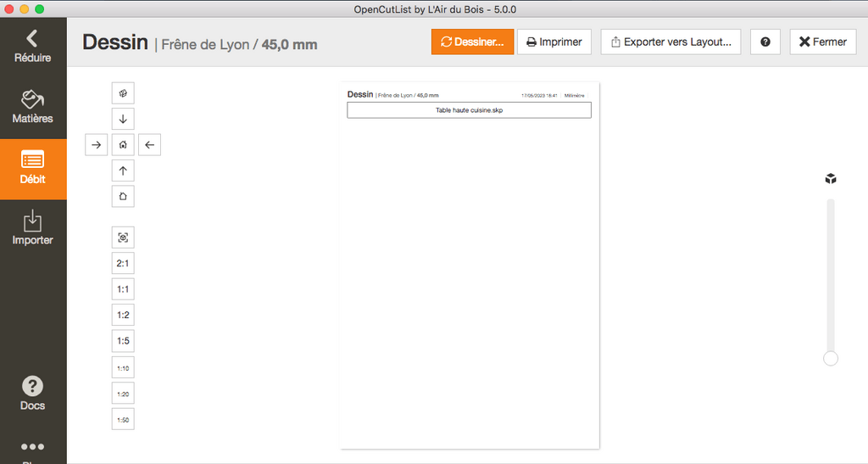Screen dimensions: 868x464
Task: Click the left arrow view button
Action: point(149,144)
